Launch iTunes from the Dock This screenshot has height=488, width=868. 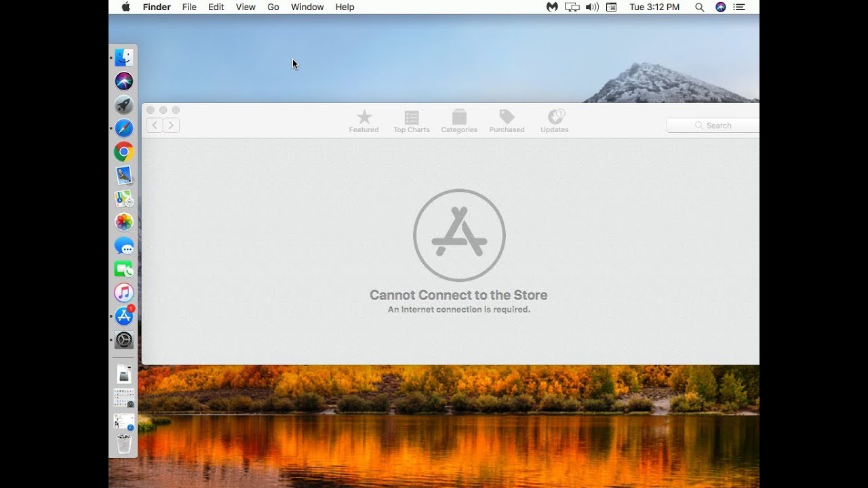tap(123, 293)
